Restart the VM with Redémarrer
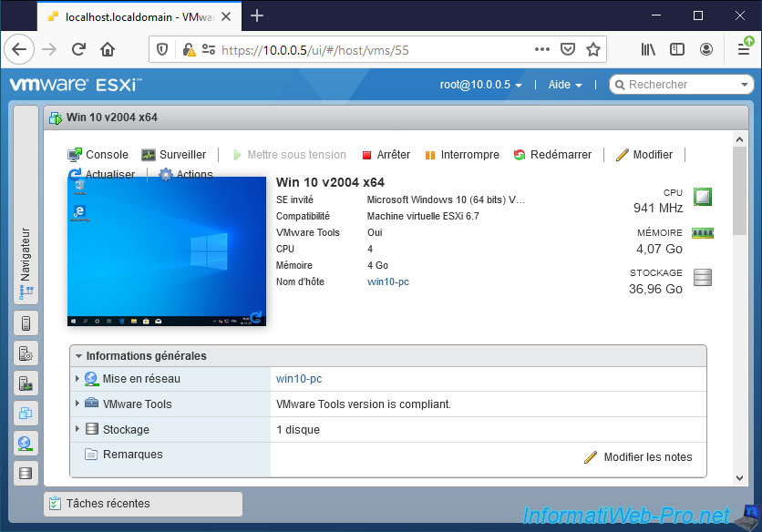 pos(552,155)
